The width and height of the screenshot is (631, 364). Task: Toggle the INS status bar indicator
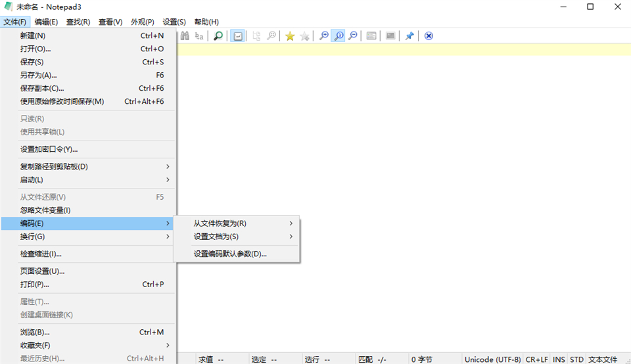559,359
